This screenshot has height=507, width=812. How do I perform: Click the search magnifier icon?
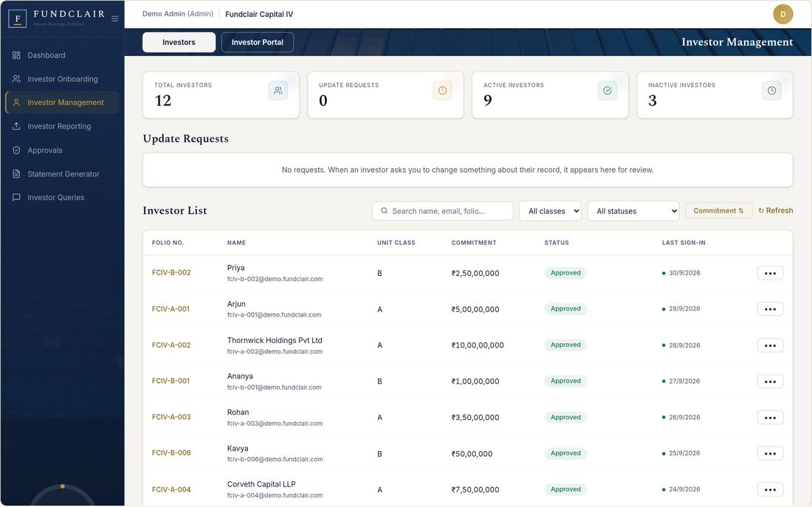point(385,211)
